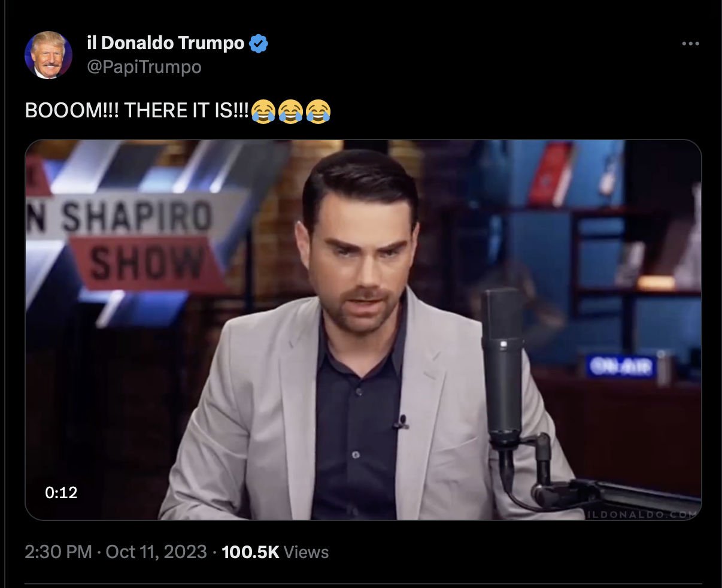Click the first laughing-crying emoji
Screen dimensions: 722x588
coord(263,111)
